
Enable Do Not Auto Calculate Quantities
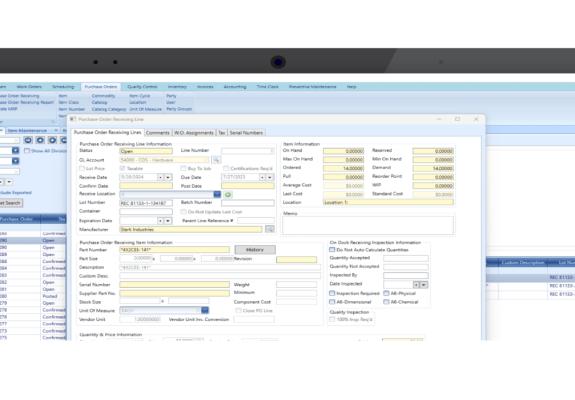[332, 250]
